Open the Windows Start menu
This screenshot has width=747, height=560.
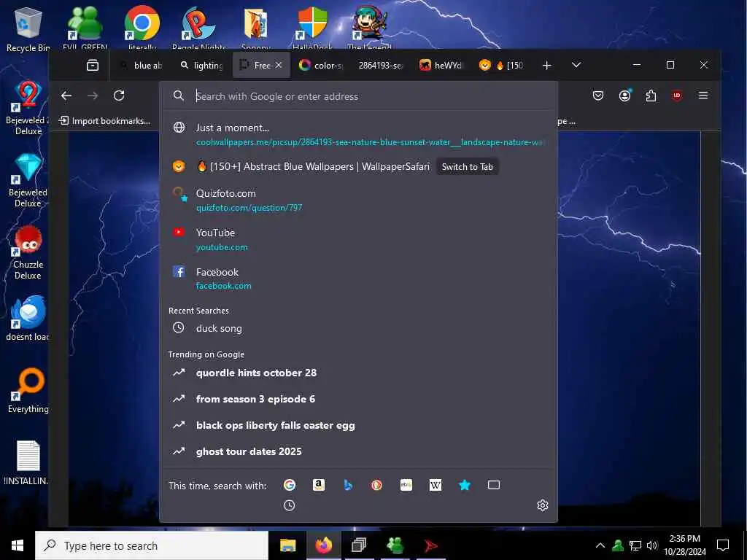[18, 545]
